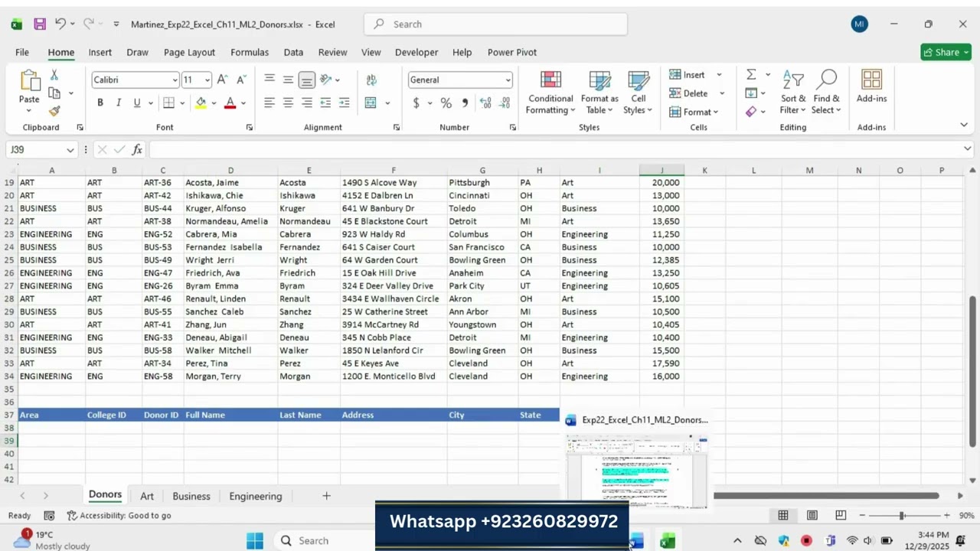Open the File menu

tap(22, 52)
